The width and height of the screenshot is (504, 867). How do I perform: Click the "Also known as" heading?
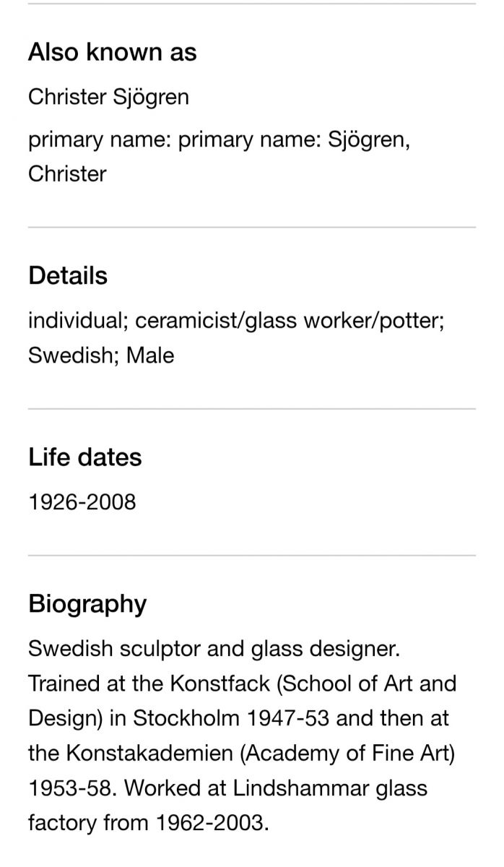[x=112, y=52]
